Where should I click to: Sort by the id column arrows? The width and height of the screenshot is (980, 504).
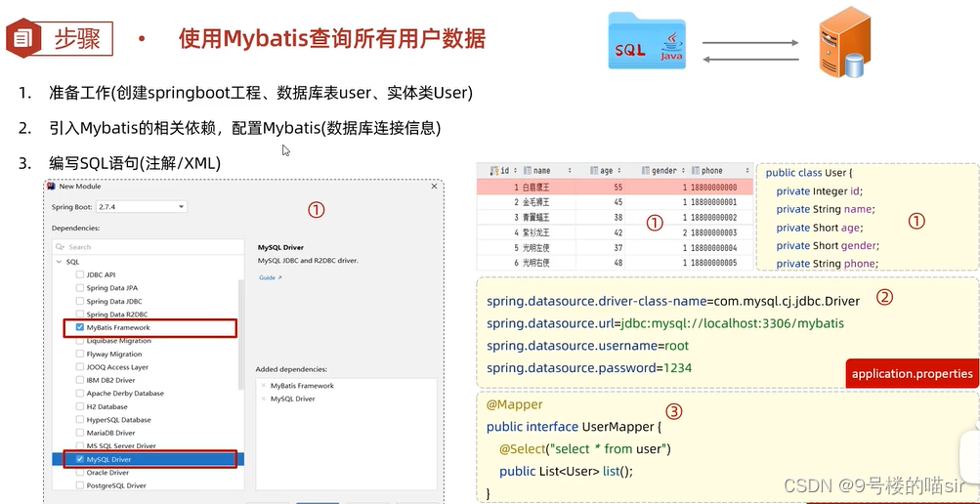pyautogui.click(x=514, y=170)
